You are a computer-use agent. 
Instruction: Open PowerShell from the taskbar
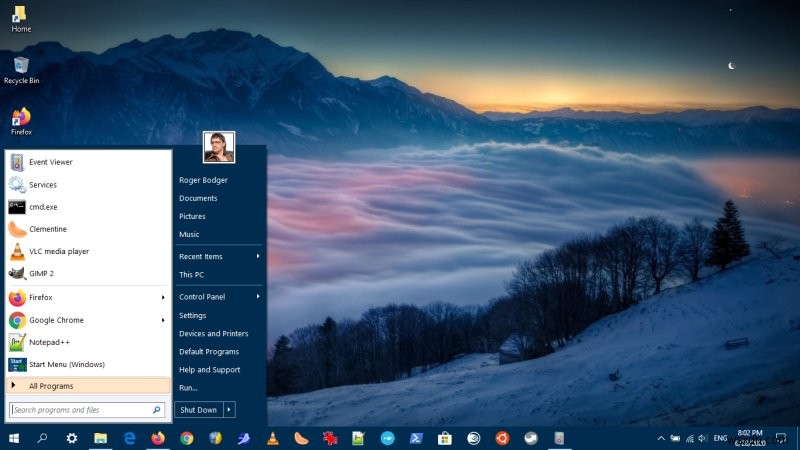[416, 438]
